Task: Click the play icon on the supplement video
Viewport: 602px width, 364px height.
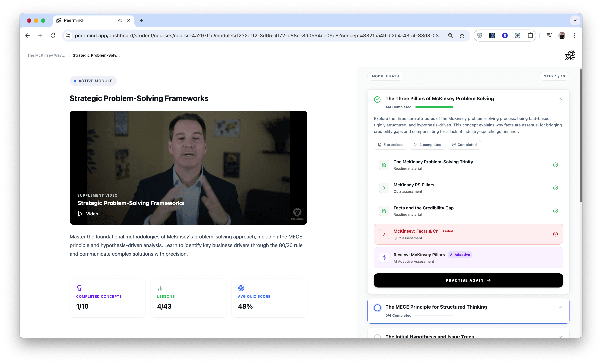Action: pyautogui.click(x=80, y=214)
